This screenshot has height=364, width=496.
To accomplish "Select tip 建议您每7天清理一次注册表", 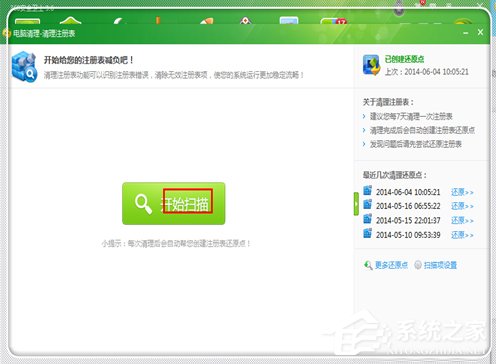I will pyautogui.click(x=411, y=117).
